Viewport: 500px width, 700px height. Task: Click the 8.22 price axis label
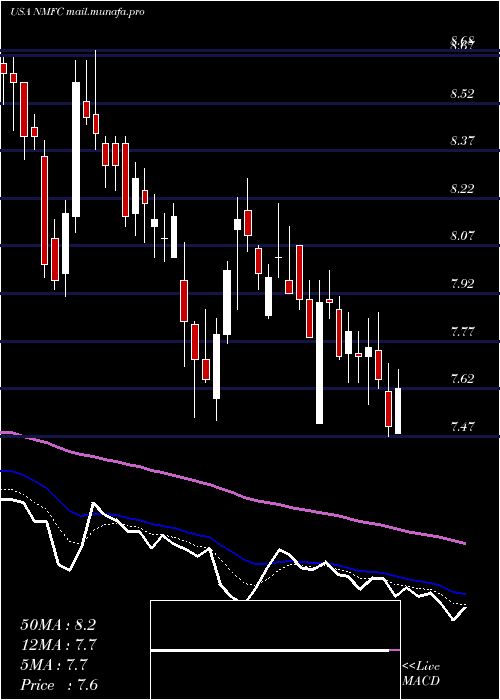(462, 189)
